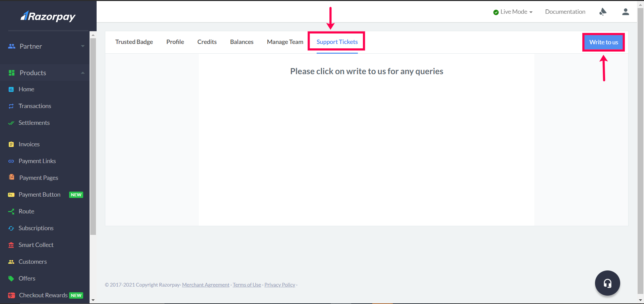The image size is (644, 304).
Task: Click the NEW badge beside Checkout Rewards
Action: pyautogui.click(x=76, y=295)
